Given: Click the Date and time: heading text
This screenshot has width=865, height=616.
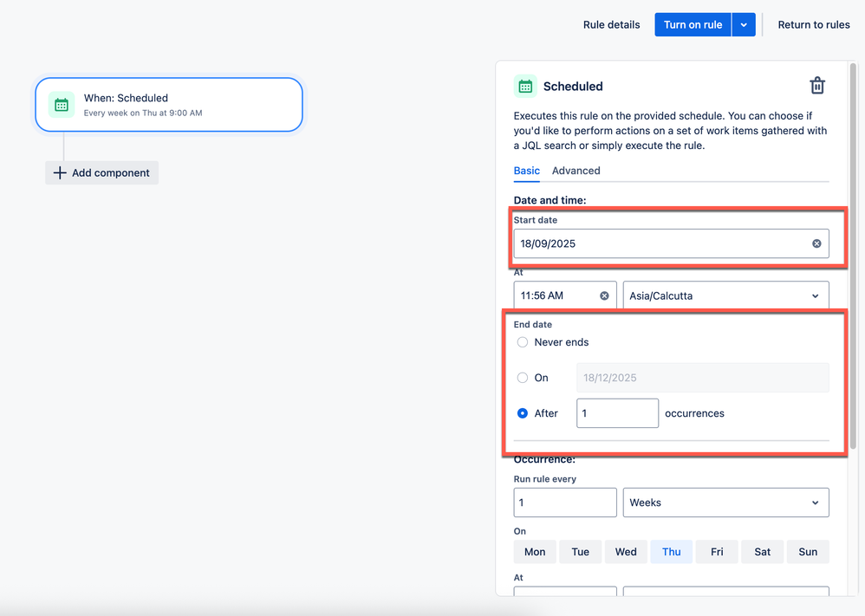Looking at the screenshot, I should coord(550,200).
